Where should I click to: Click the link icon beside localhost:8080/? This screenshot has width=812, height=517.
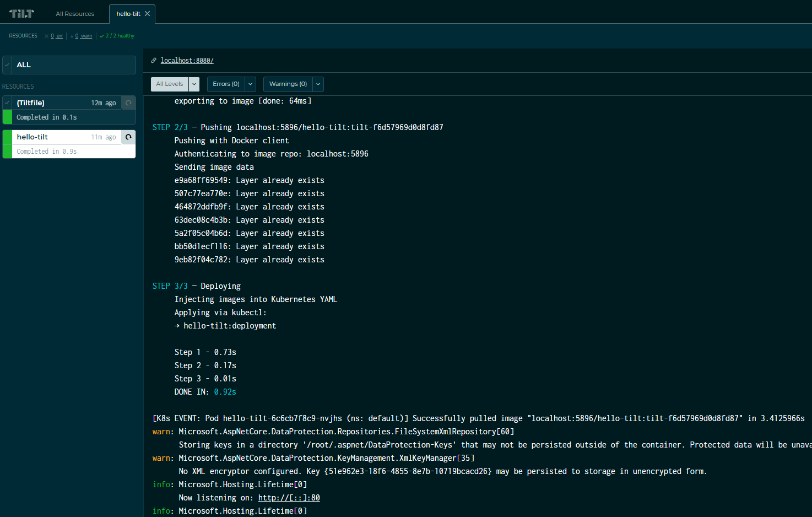click(x=154, y=61)
